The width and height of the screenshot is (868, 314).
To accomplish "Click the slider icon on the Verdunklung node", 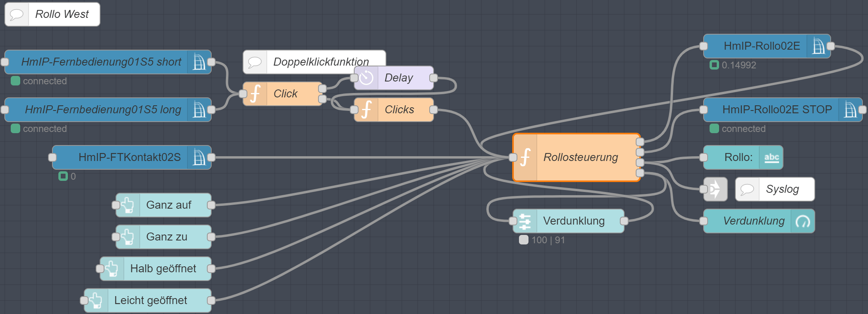I will point(525,221).
